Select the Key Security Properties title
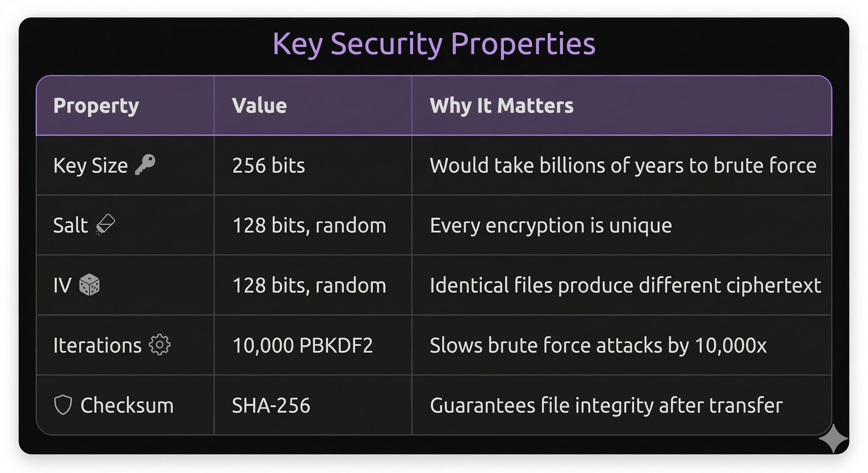Viewport: 868px width, 473px height. [434, 44]
